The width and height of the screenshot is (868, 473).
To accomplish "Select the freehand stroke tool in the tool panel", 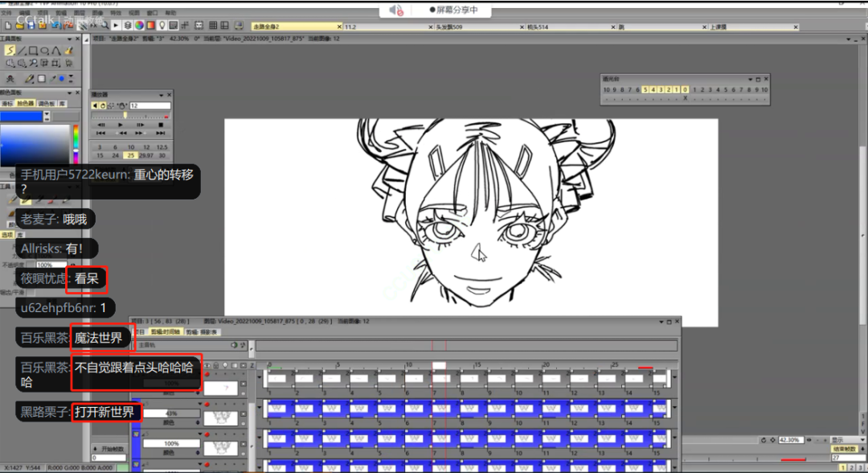I will [10, 51].
